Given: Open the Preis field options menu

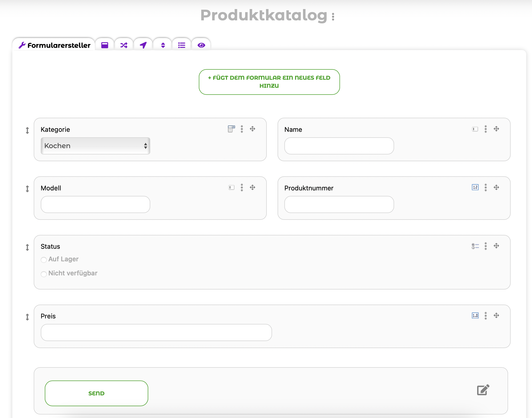Looking at the screenshot, I should (486, 316).
